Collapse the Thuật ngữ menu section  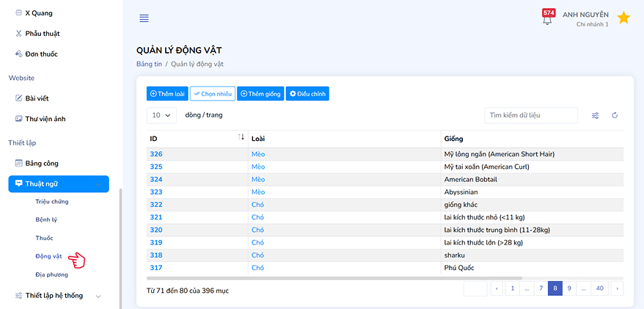(x=59, y=183)
